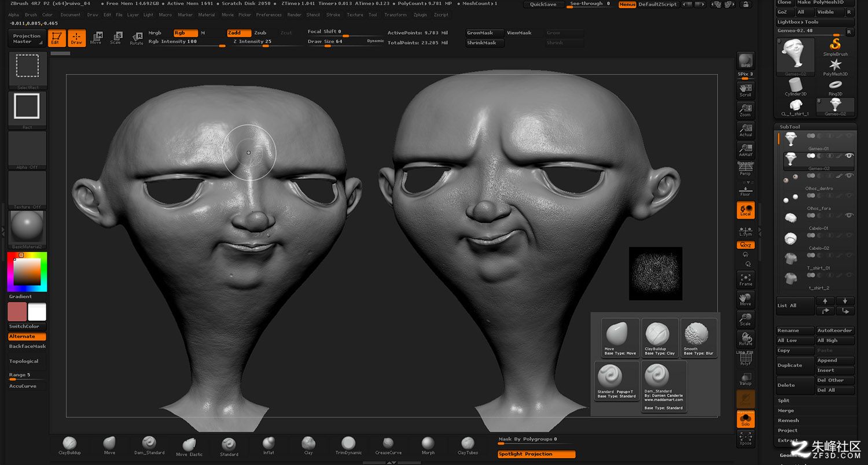
Task: Select the Cylinder3D tool
Action: click(796, 87)
